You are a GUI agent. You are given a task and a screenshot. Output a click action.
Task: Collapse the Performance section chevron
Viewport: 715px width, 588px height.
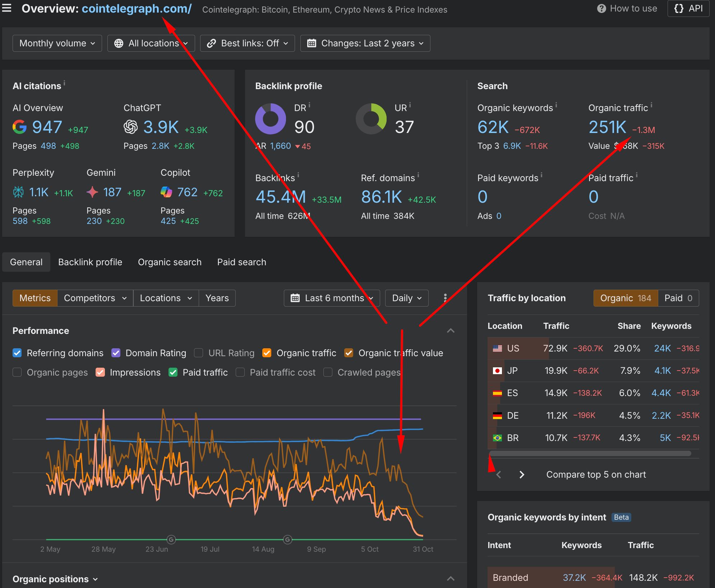tap(451, 331)
